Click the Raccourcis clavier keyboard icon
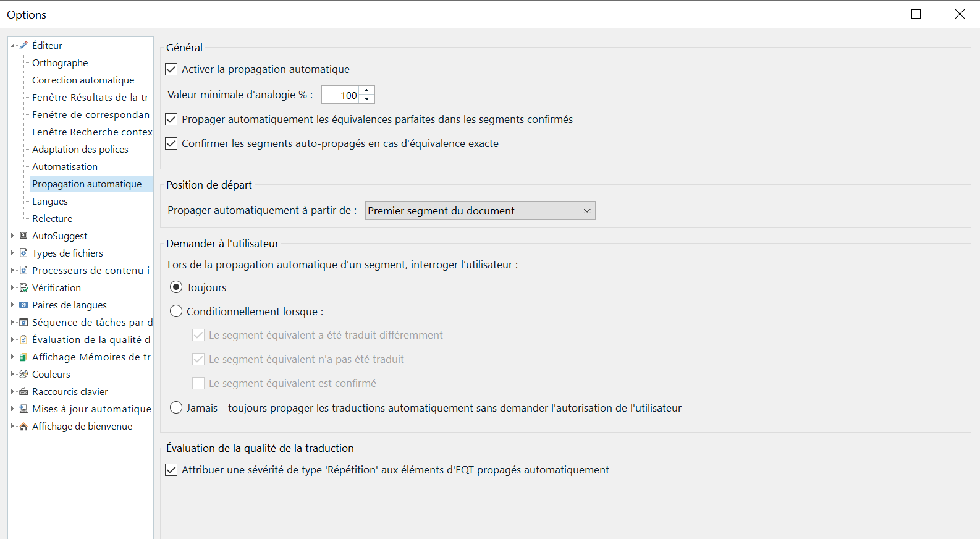The image size is (980, 539). (23, 391)
